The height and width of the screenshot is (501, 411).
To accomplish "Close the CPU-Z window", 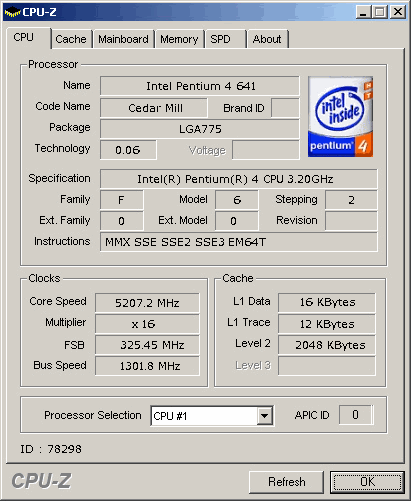I will point(398,12).
